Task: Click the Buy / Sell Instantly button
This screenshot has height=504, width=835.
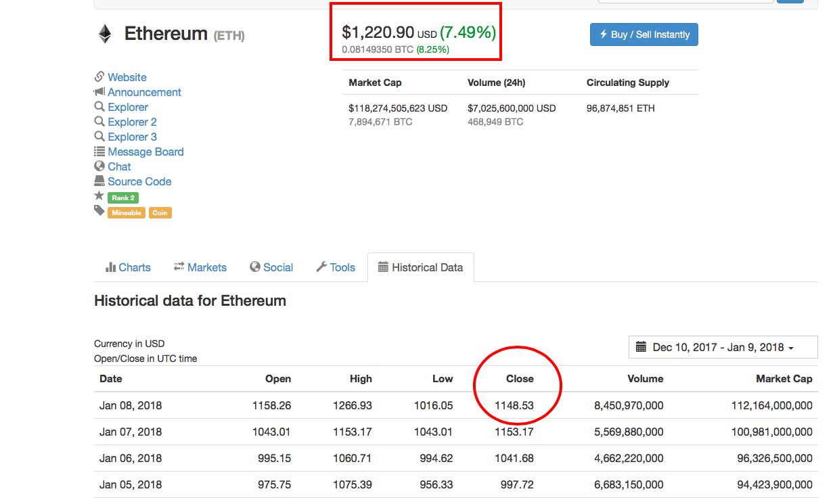Action: pos(644,35)
